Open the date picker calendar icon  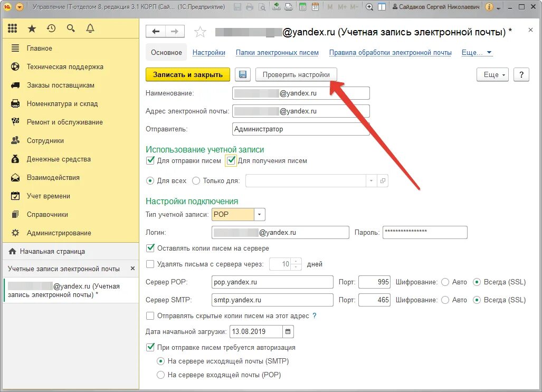(288, 331)
